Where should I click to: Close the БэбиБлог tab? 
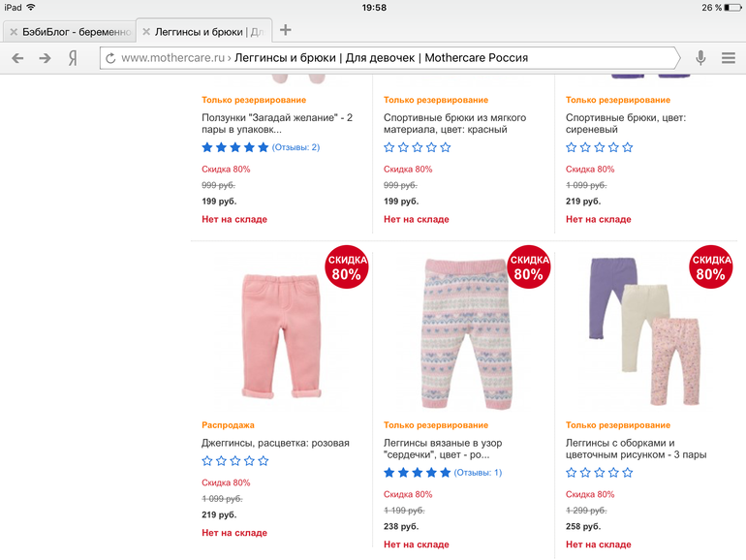(13, 32)
